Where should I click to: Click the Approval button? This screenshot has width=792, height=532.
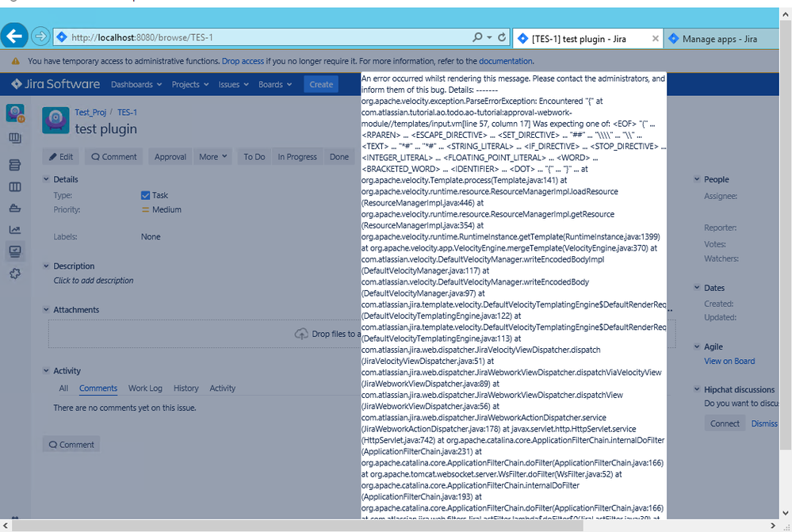click(x=170, y=157)
